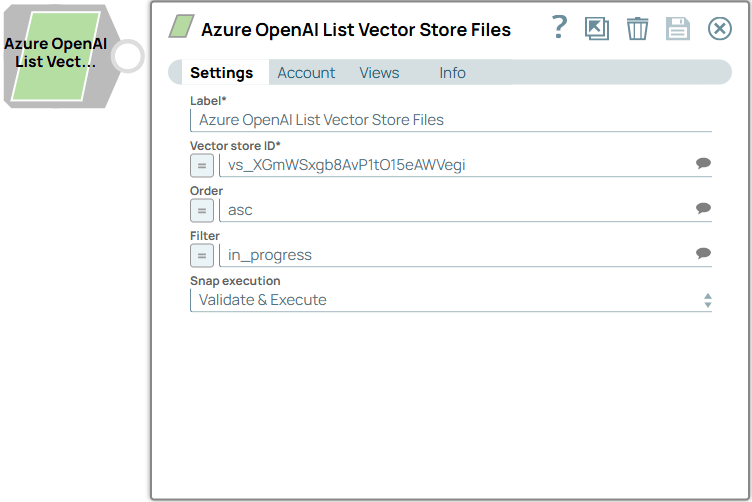Image resolution: width=752 pixels, height=502 pixels.
Task: Click the dialog title Azure OpenAI List Vector Store Files
Action: point(356,30)
